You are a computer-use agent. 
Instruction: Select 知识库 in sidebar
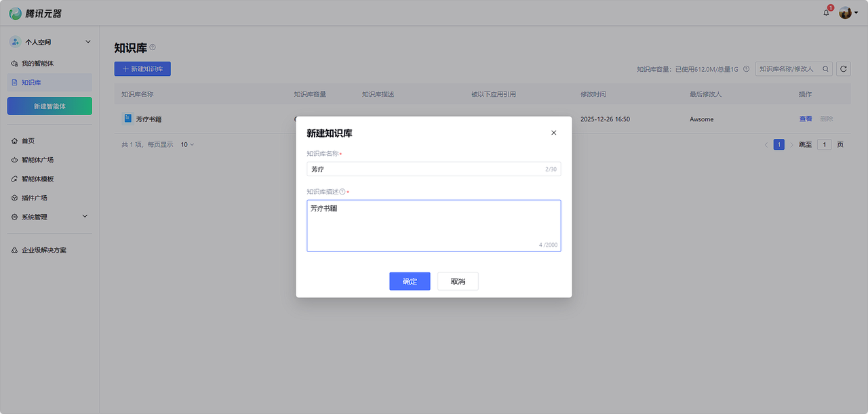coord(50,83)
